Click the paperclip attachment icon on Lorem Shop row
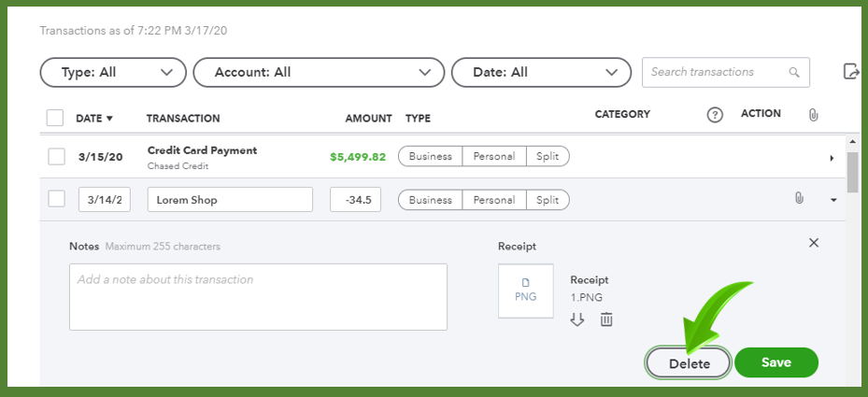This screenshot has width=868, height=397. (799, 198)
